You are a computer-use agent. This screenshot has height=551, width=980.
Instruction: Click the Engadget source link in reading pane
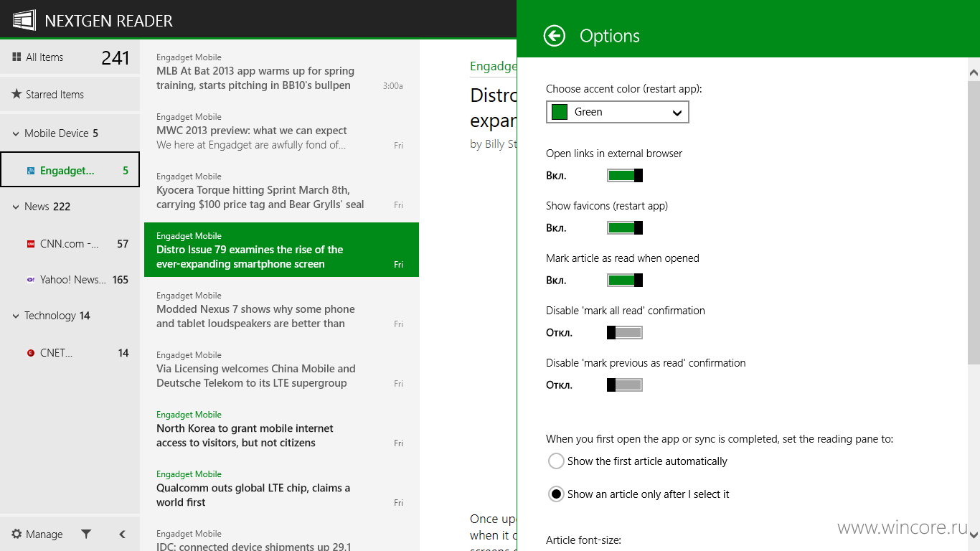(494, 66)
